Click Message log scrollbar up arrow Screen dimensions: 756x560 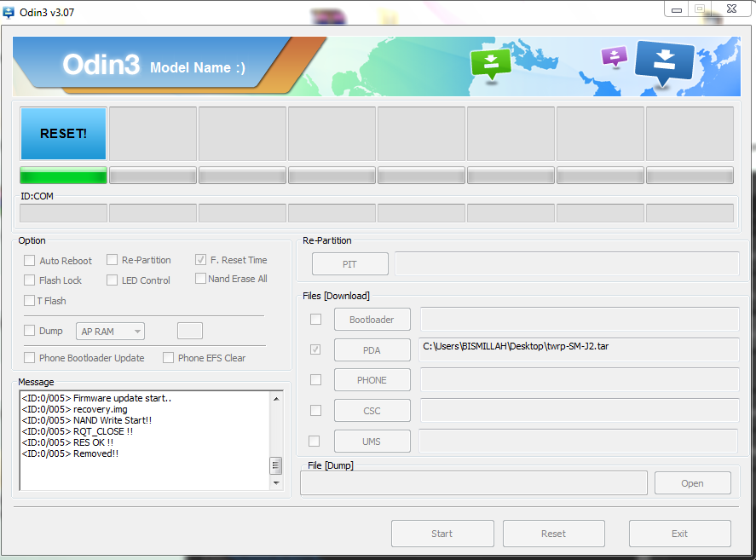coord(276,399)
